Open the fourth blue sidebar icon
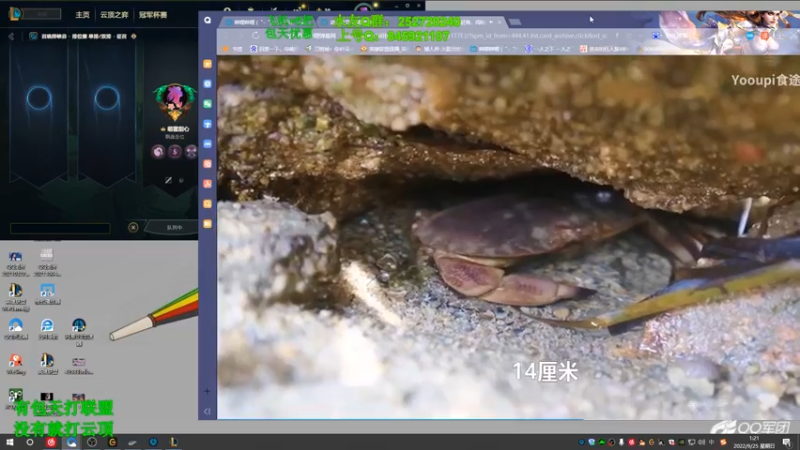Screen dimensions: 800x450 (x=207, y=124)
